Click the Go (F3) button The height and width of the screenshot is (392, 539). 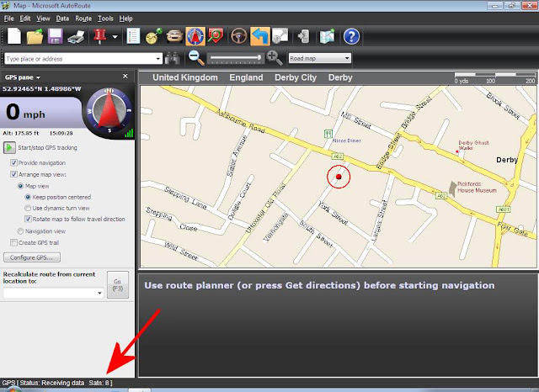(118, 285)
